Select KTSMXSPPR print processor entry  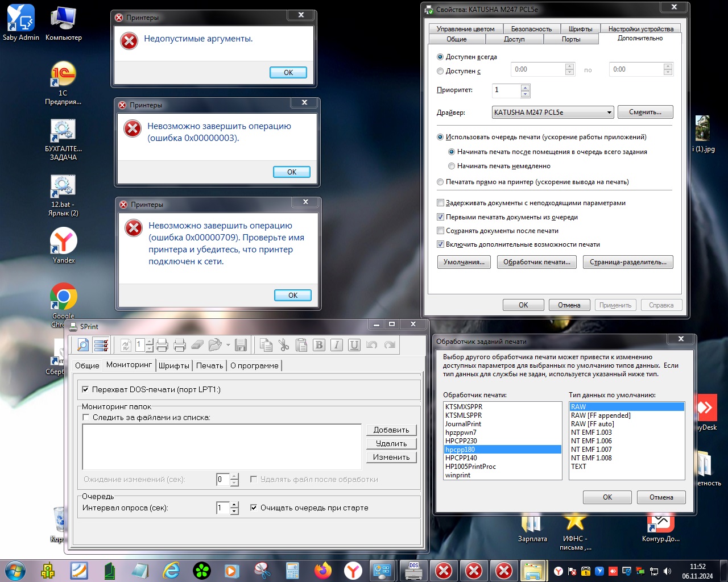pyautogui.click(x=502, y=407)
